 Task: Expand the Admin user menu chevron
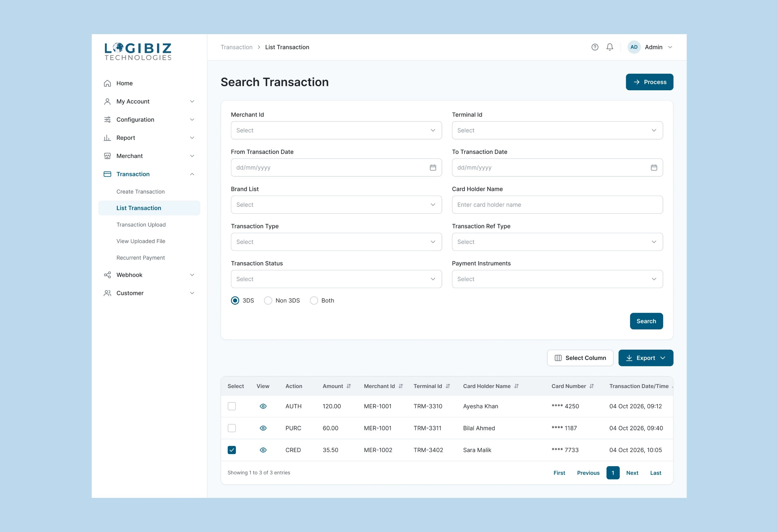[670, 47]
